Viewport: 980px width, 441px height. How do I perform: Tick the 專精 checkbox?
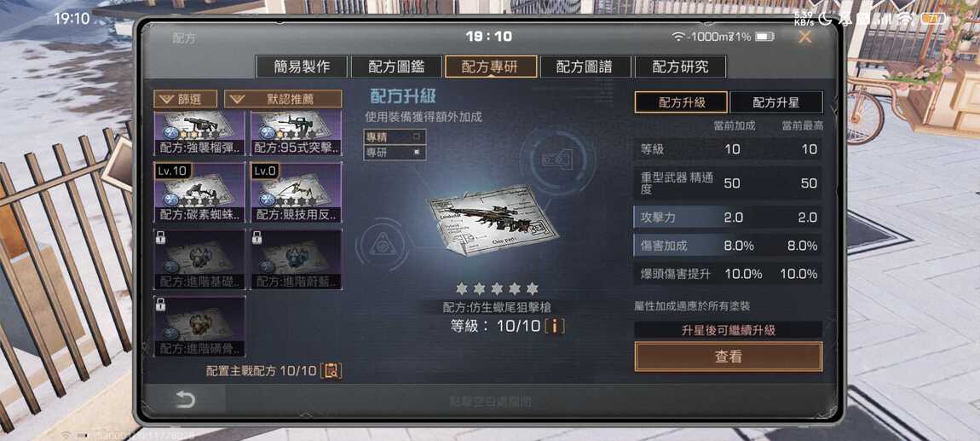pyautogui.click(x=416, y=136)
